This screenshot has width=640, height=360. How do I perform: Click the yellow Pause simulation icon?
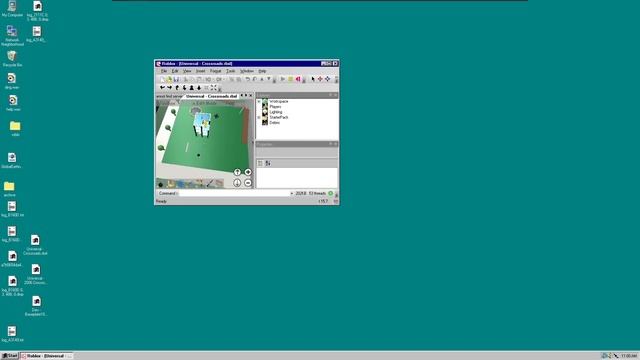point(290,79)
